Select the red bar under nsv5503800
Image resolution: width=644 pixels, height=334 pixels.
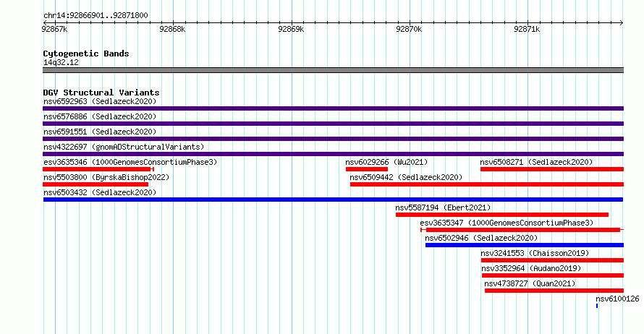tap(96, 184)
